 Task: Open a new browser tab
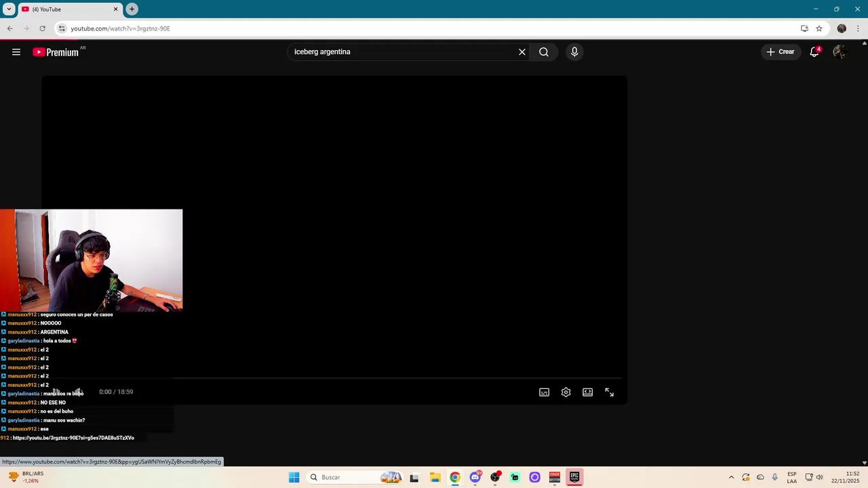pyautogui.click(x=132, y=9)
